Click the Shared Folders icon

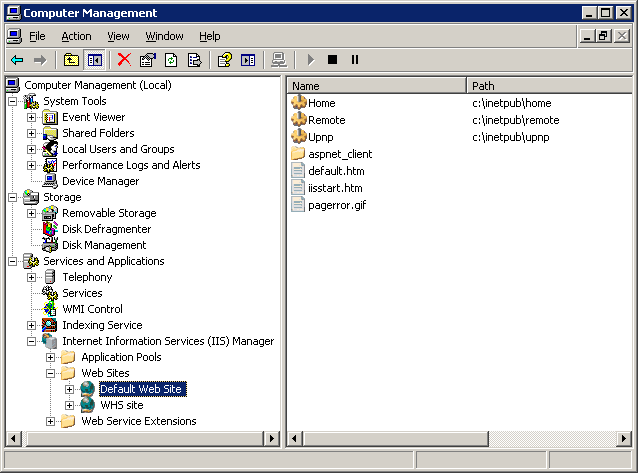(50, 133)
